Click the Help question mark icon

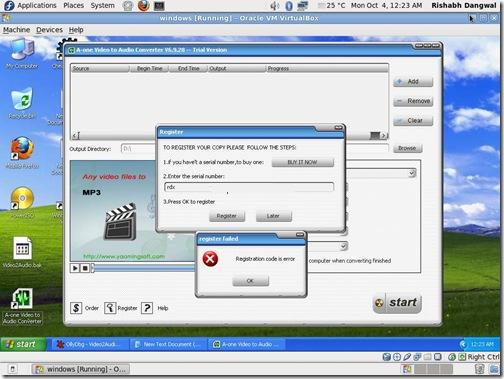click(147, 308)
